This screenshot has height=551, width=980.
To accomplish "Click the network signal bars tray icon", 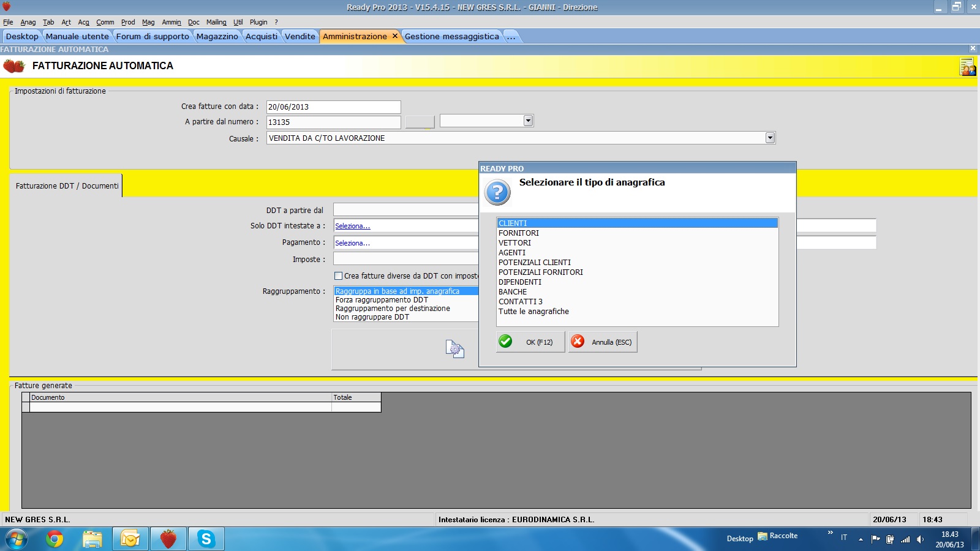I will point(905,539).
